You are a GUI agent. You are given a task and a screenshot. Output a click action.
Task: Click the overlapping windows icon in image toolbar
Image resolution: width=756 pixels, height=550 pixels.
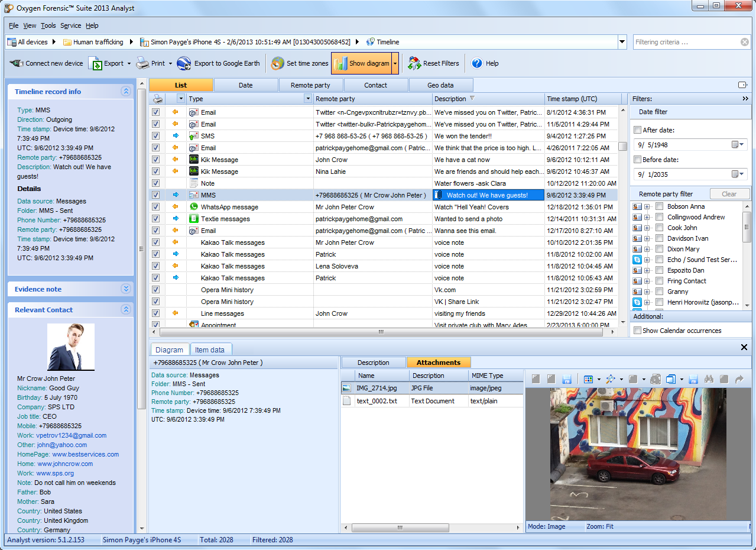coord(671,379)
